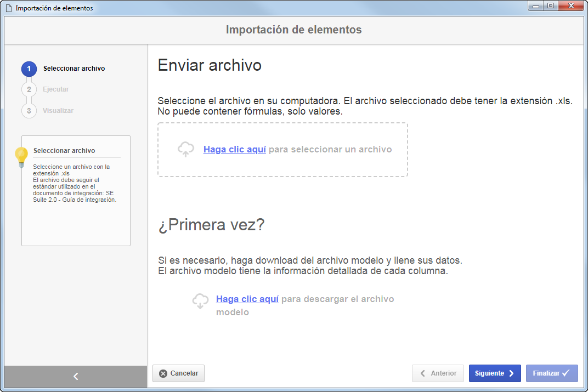The width and height of the screenshot is (588, 392).
Task: Go to next step with Siguiente
Action: click(x=495, y=373)
